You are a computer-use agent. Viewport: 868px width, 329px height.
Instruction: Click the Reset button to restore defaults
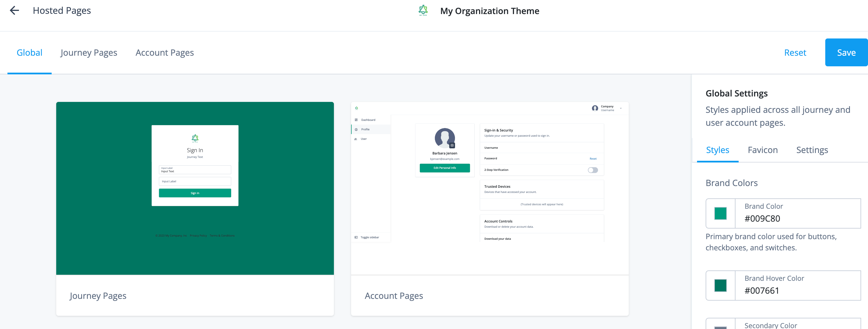[x=795, y=52]
